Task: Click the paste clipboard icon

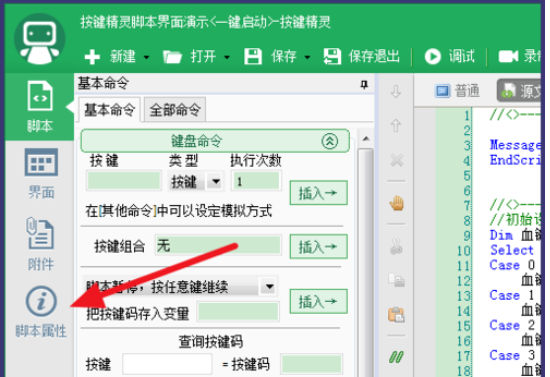Action: (396, 315)
